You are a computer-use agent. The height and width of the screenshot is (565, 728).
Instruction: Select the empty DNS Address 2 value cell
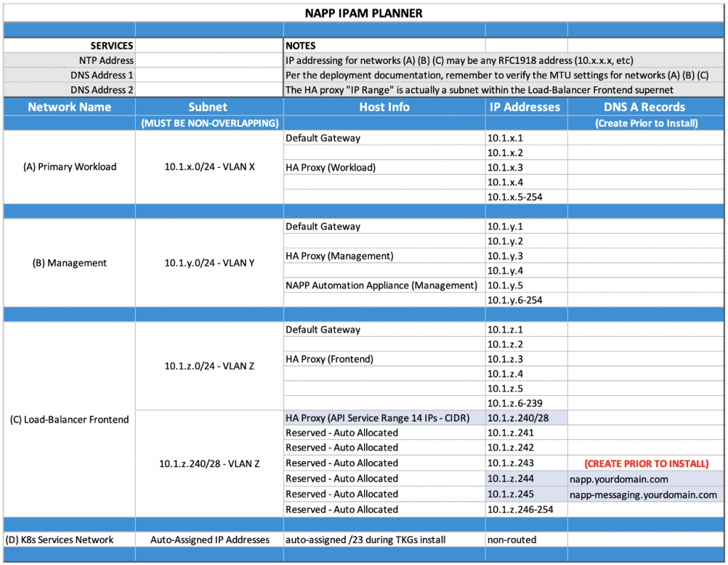point(208,90)
